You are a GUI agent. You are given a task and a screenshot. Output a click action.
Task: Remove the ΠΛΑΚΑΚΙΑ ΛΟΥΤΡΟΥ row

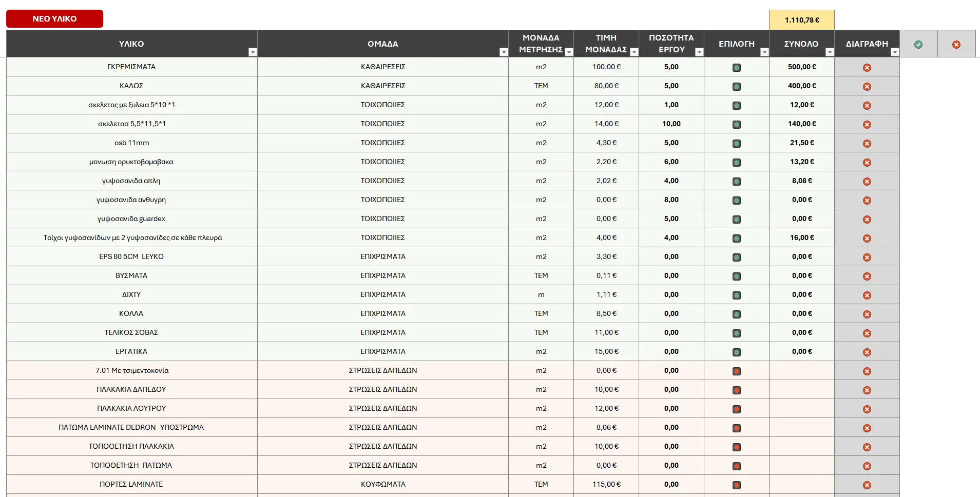point(867,409)
